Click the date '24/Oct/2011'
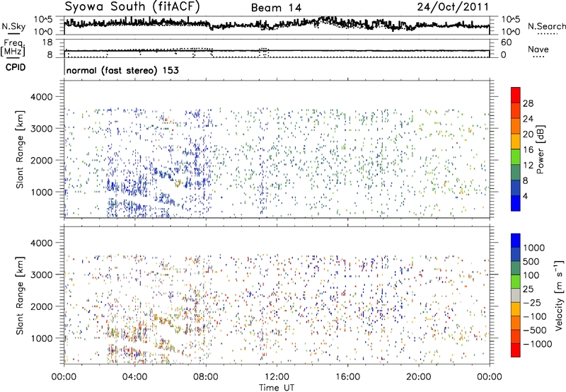 pos(453,7)
